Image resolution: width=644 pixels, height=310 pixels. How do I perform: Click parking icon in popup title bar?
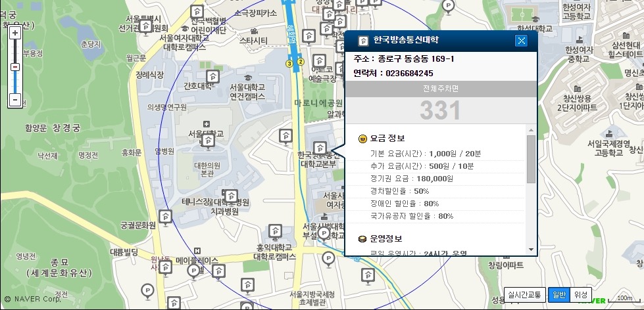[363, 41]
